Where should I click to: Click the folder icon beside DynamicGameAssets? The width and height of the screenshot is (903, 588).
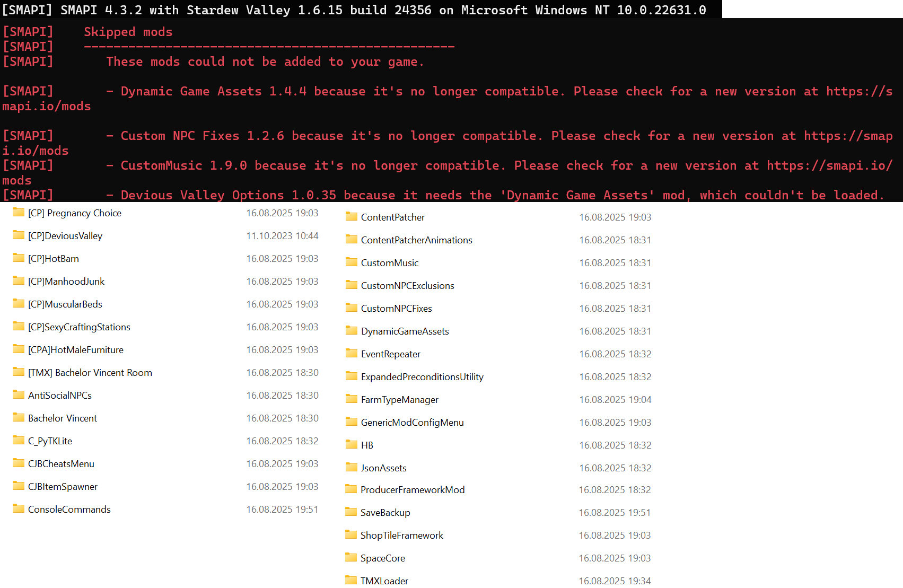351,331
